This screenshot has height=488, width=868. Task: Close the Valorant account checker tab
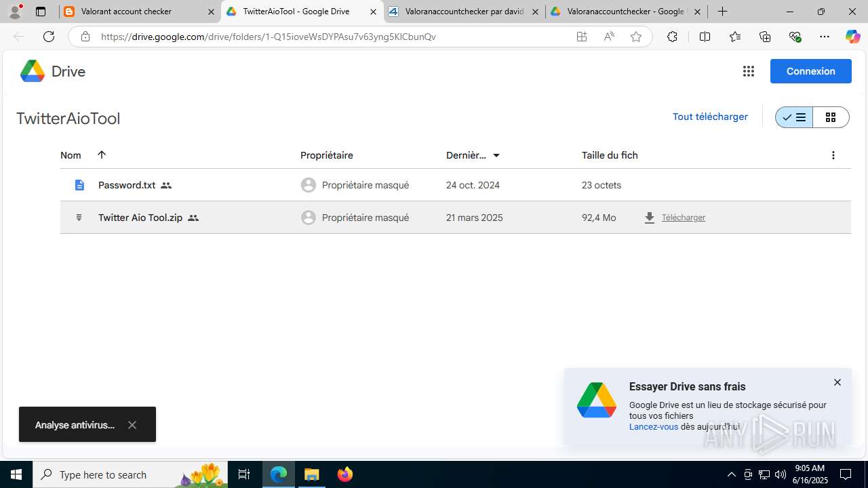coord(211,12)
